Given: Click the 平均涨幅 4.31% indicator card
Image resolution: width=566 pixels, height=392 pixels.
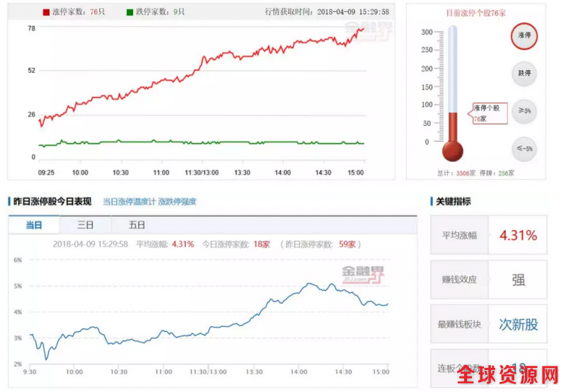Looking at the screenshot, I should (488, 235).
